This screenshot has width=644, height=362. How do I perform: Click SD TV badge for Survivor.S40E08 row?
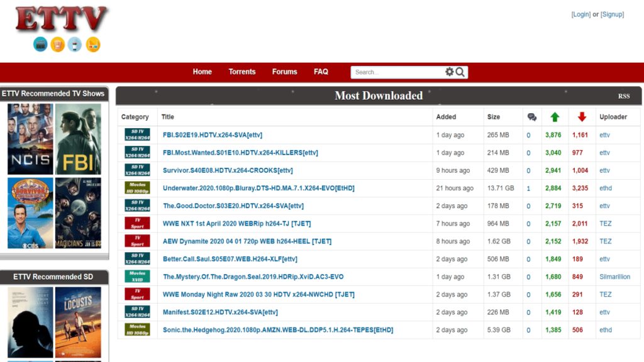(137, 170)
